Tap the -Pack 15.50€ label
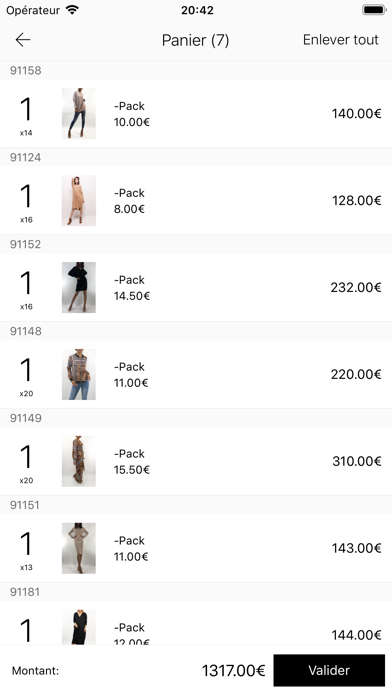 tap(131, 462)
